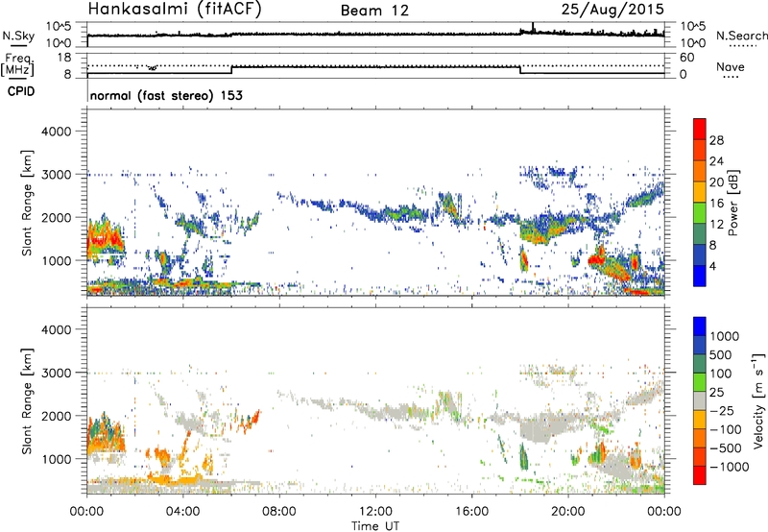
Task: Click 'Slant Range [km]' label of Power panel
Action: tap(27, 203)
